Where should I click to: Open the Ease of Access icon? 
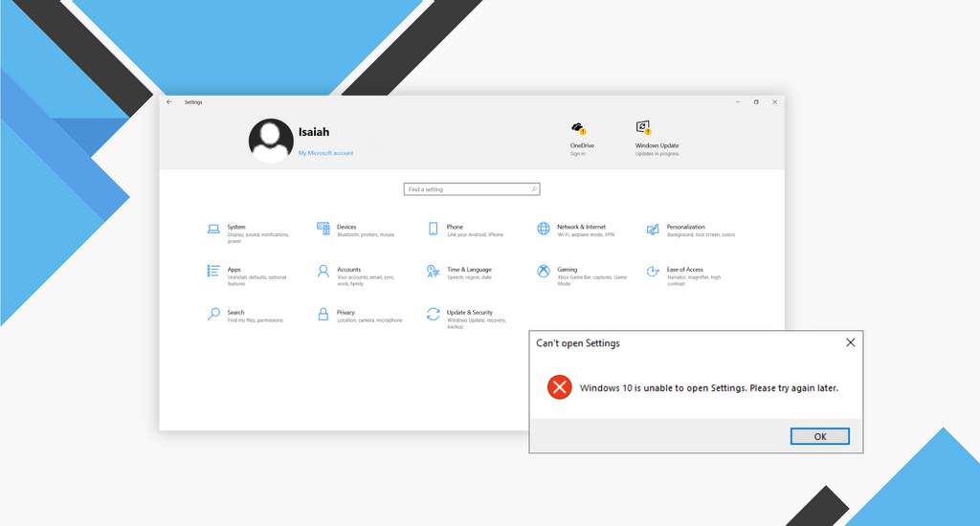(x=653, y=271)
